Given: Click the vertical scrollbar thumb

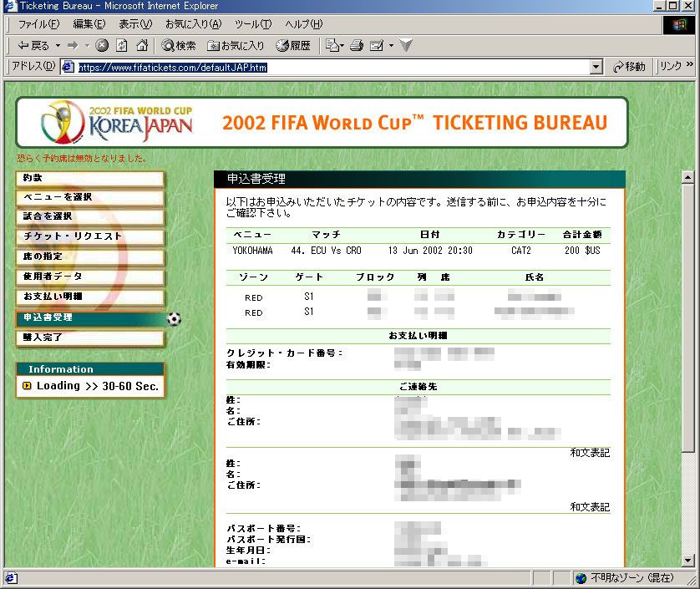Looking at the screenshot, I should click(x=688, y=319).
